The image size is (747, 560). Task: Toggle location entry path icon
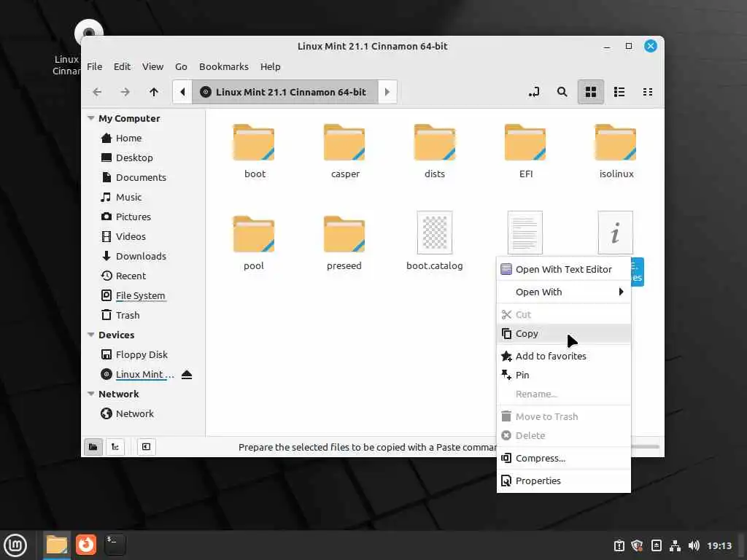[534, 92]
